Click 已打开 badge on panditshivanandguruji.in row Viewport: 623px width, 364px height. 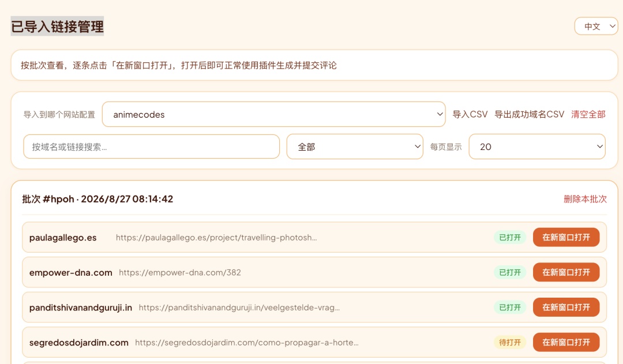click(x=510, y=307)
